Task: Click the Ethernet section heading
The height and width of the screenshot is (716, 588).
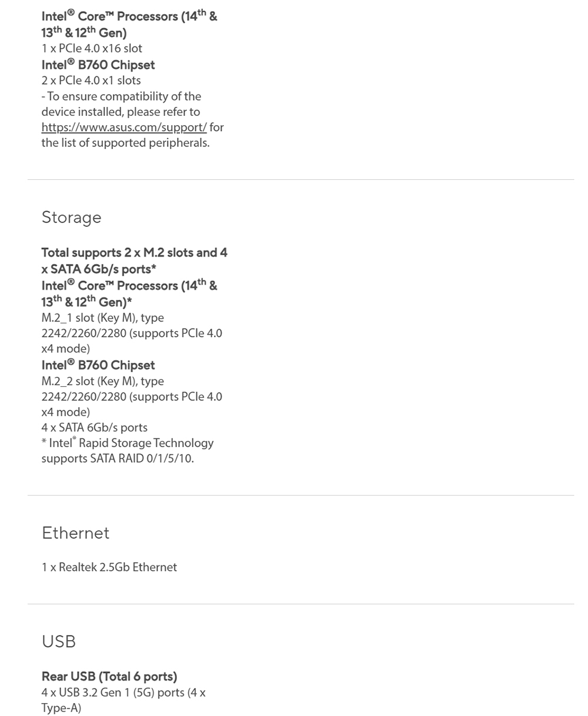Action: [75, 533]
